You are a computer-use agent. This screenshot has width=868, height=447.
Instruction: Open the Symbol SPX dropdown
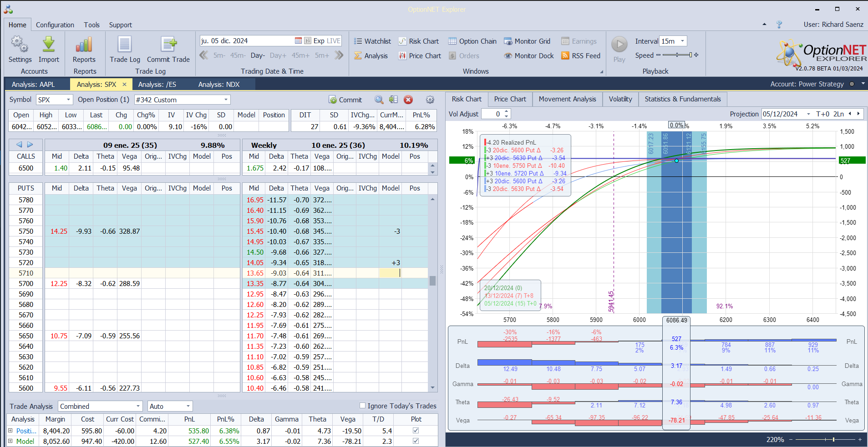tap(69, 100)
